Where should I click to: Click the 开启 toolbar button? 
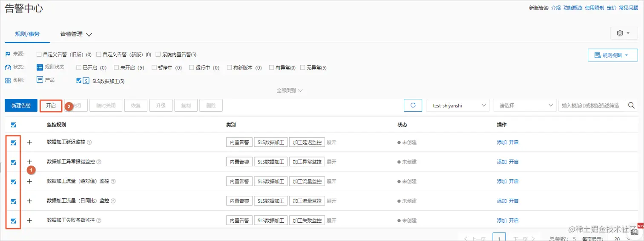tap(51, 105)
